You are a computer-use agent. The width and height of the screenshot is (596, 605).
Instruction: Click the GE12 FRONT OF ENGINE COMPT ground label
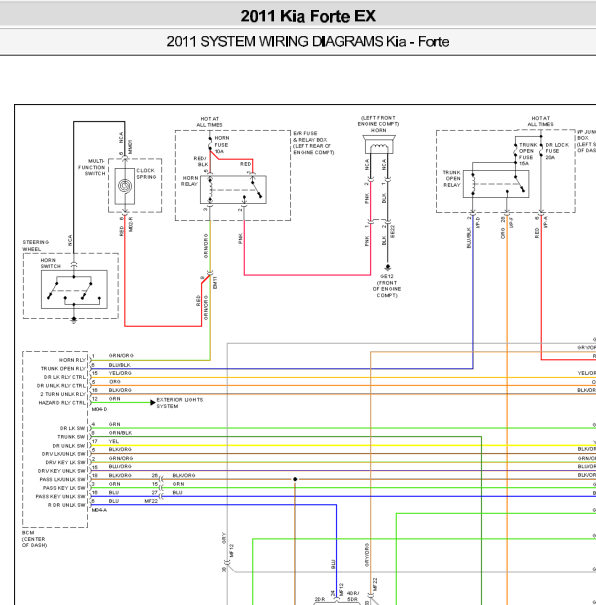pos(387,286)
